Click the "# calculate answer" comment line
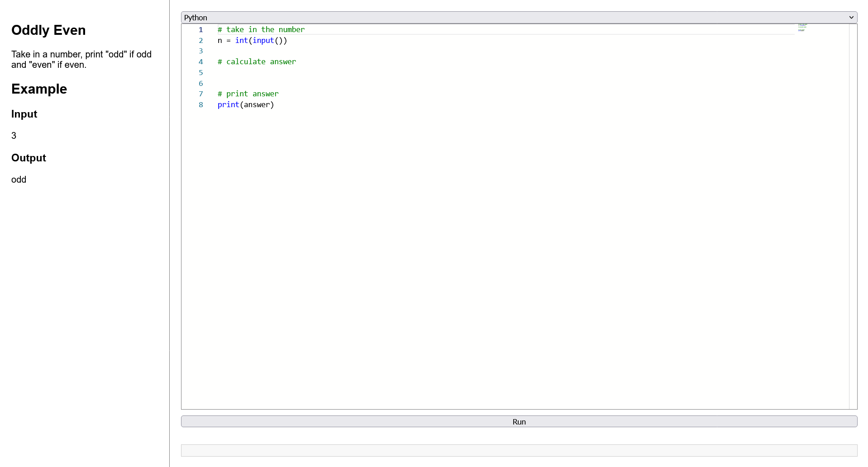Screen dimensions: 868x467 [257, 61]
